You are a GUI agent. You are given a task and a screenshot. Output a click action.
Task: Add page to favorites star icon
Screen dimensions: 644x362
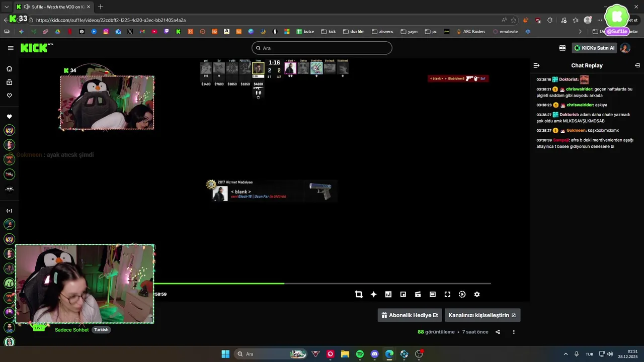coord(514,20)
